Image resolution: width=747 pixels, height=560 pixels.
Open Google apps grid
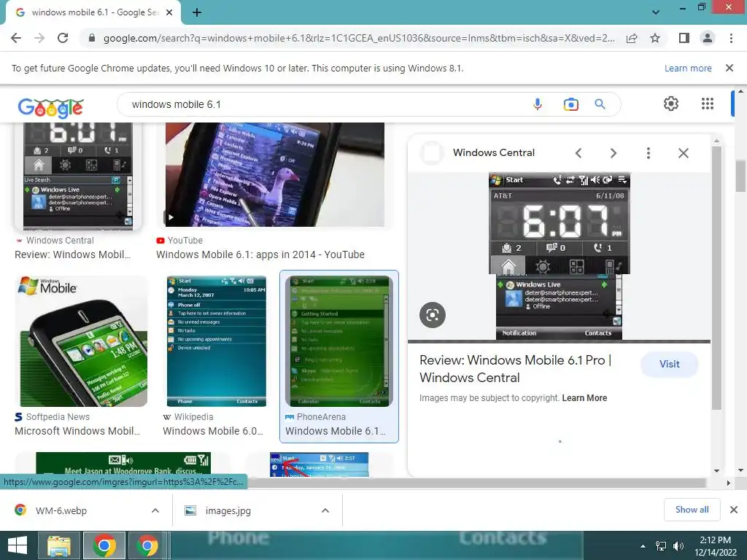(708, 104)
